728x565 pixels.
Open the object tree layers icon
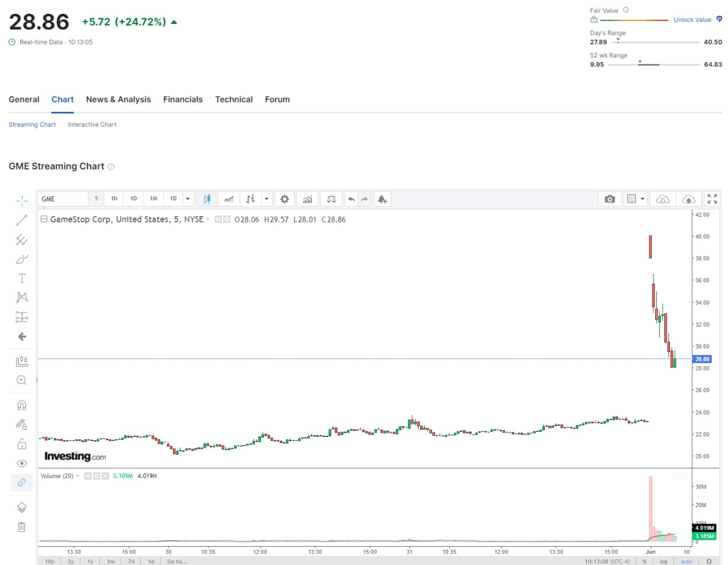22,508
